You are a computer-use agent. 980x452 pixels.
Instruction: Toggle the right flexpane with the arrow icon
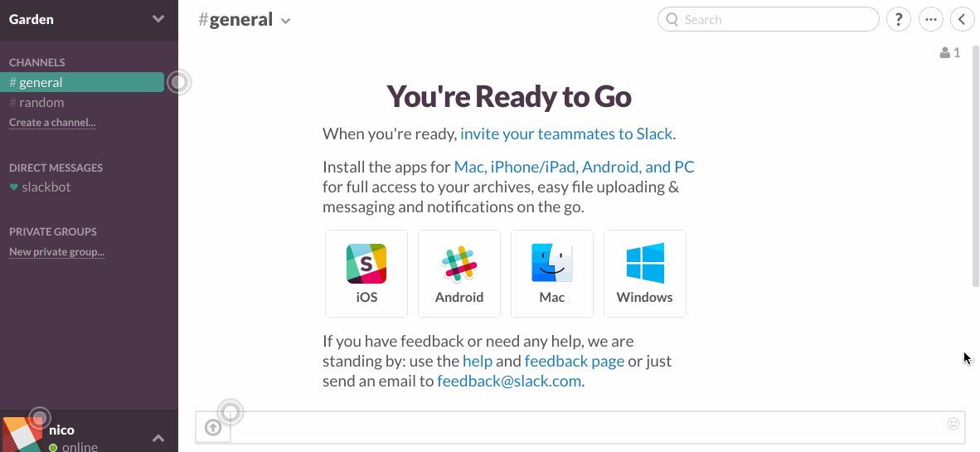[x=963, y=19]
